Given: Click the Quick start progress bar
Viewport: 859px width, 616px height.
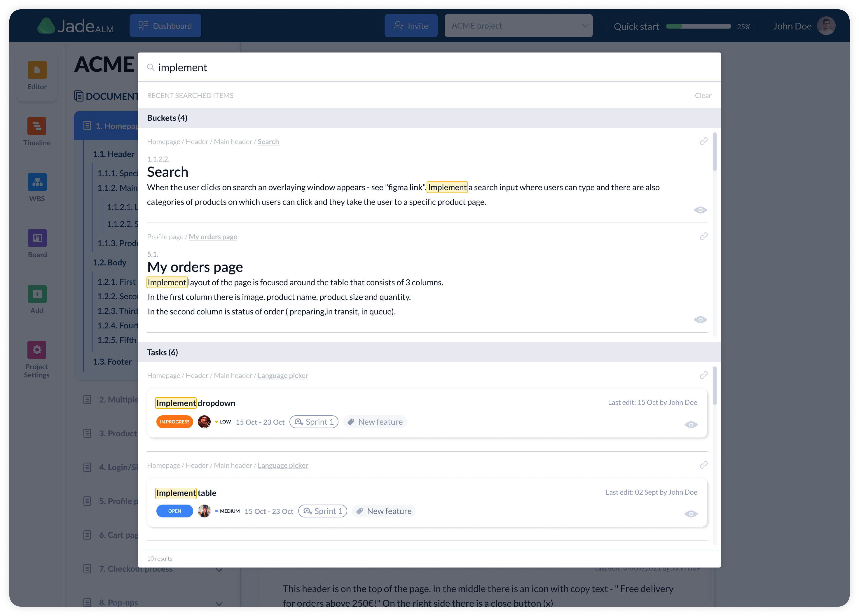Looking at the screenshot, I should tap(699, 26).
